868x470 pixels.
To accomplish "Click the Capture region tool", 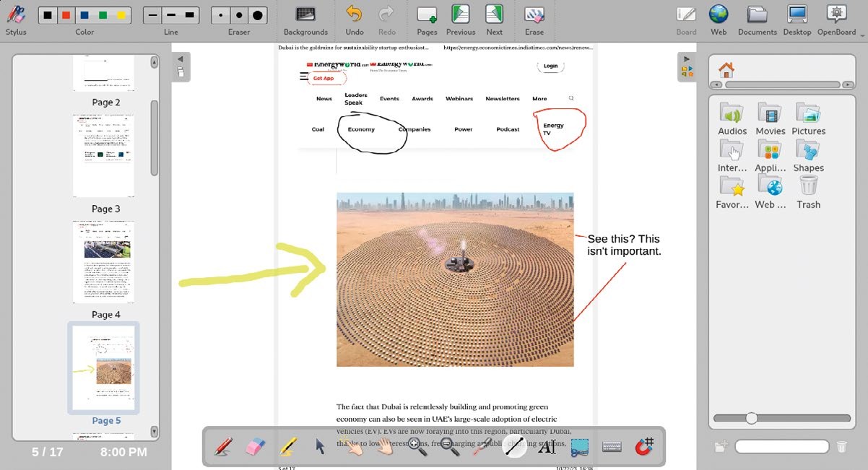I will click(x=579, y=447).
